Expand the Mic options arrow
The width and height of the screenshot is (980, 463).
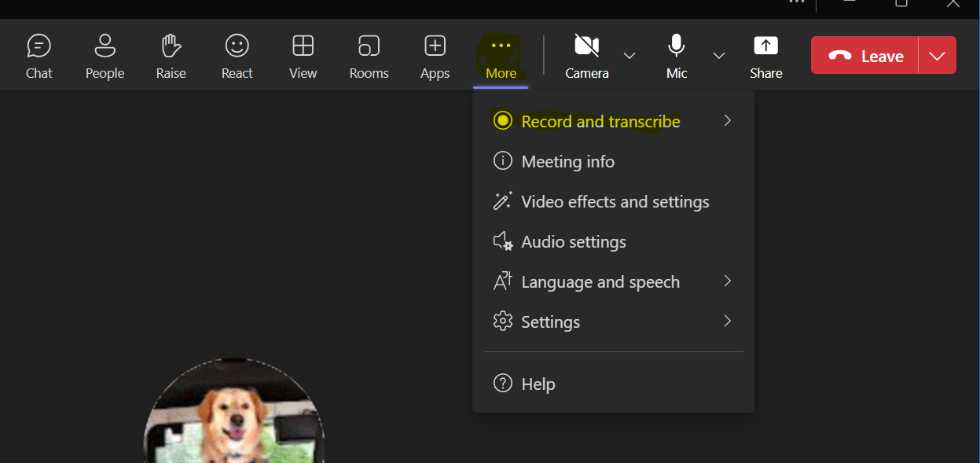click(719, 55)
